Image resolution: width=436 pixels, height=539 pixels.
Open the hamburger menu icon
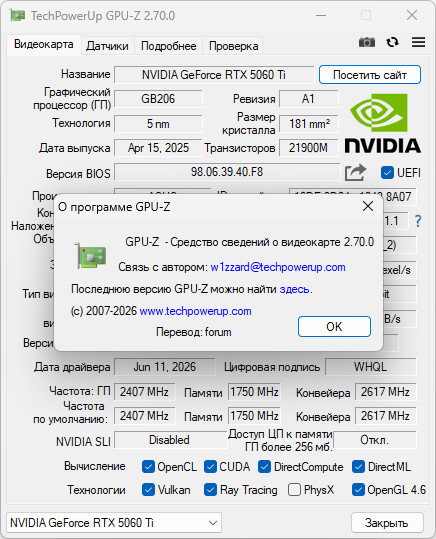click(x=418, y=42)
